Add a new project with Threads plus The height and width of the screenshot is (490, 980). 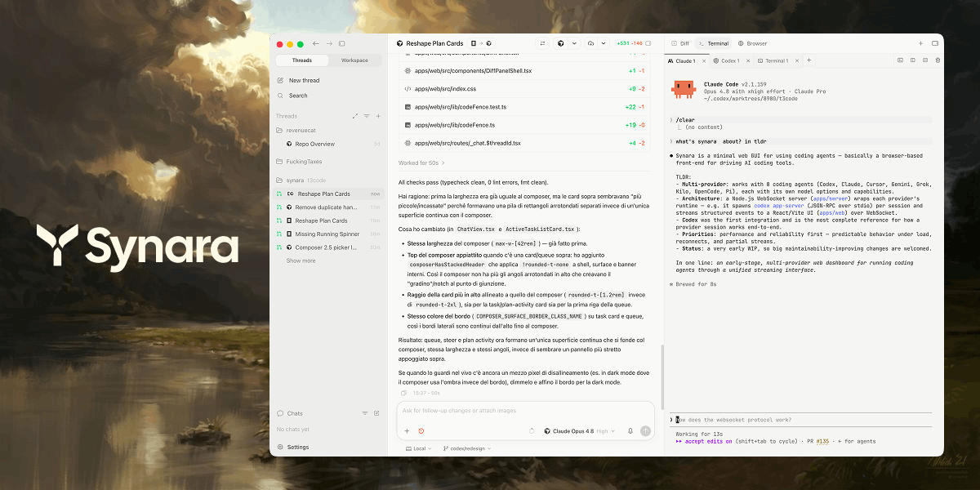pyautogui.click(x=376, y=116)
